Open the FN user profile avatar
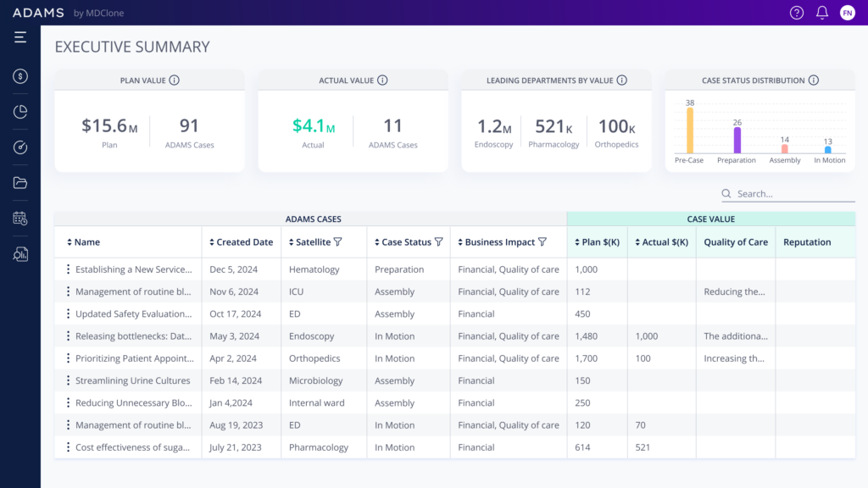 847,13
